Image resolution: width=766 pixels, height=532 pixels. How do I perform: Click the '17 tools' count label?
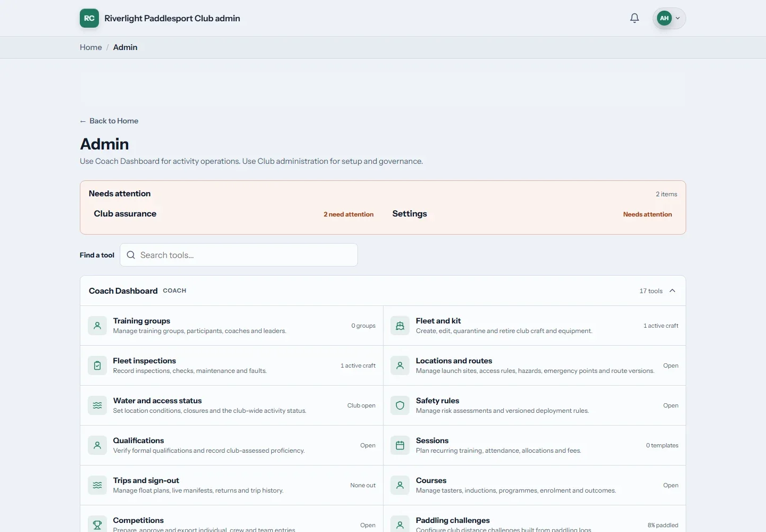[x=651, y=291]
